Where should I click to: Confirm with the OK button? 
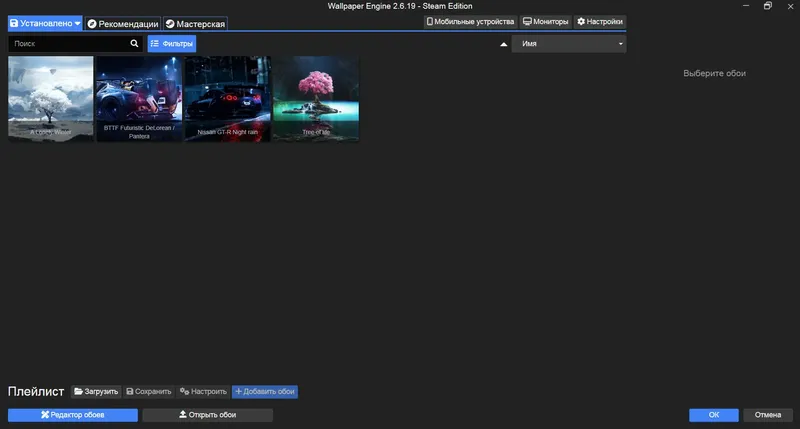pyautogui.click(x=714, y=415)
